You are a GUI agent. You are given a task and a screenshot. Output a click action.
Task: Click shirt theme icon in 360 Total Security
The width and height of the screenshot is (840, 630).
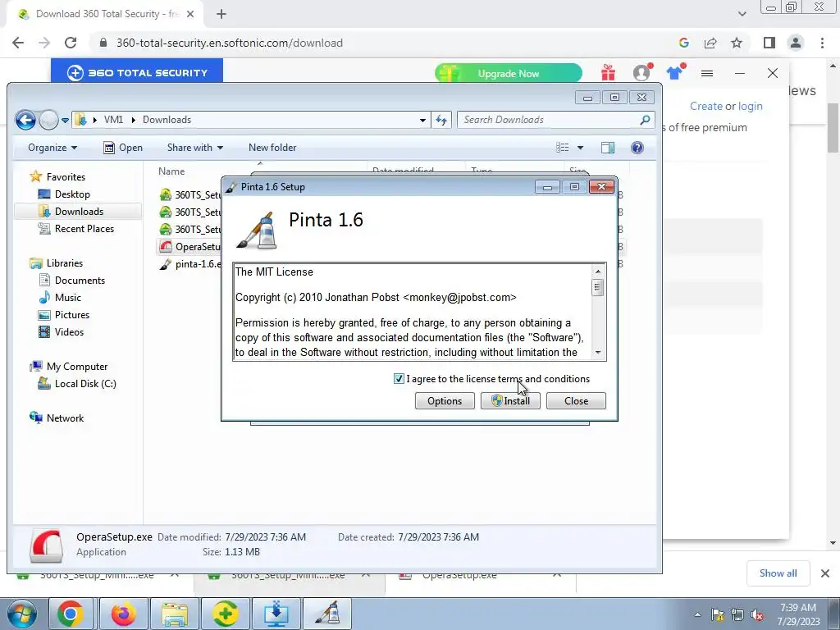click(x=674, y=72)
